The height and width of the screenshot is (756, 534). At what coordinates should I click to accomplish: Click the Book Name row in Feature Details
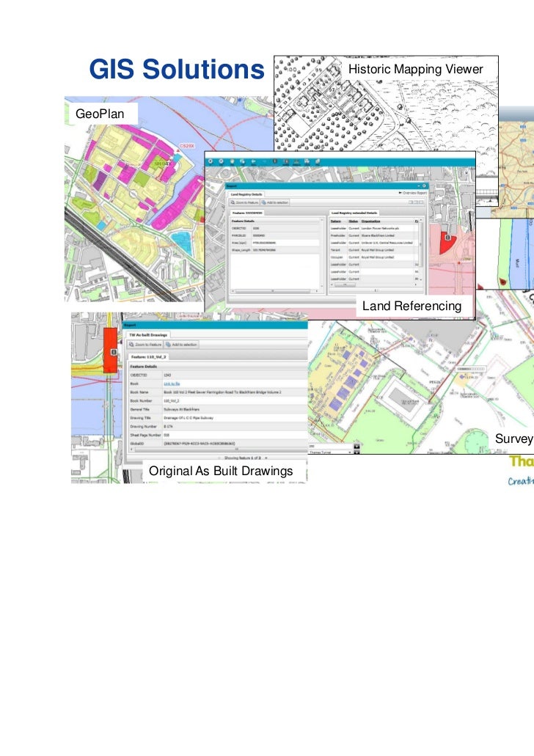tap(217, 392)
